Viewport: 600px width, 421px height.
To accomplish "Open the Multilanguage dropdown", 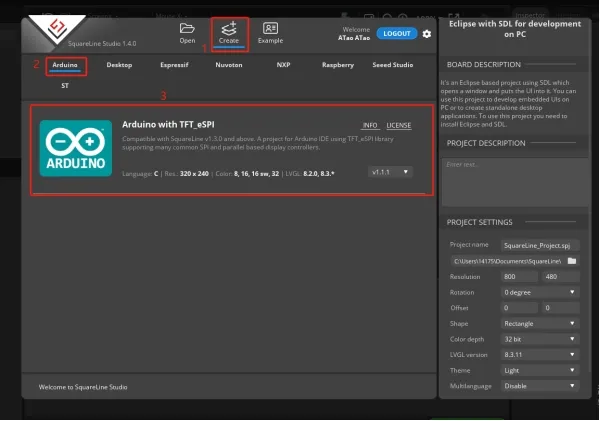I will pyautogui.click(x=541, y=385).
